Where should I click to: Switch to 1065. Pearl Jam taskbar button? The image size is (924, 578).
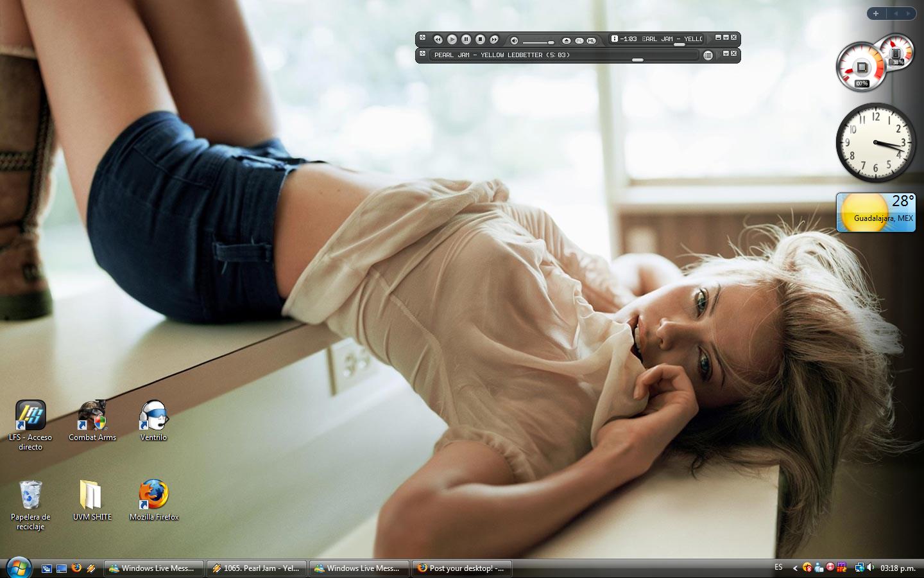click(257, 568)
